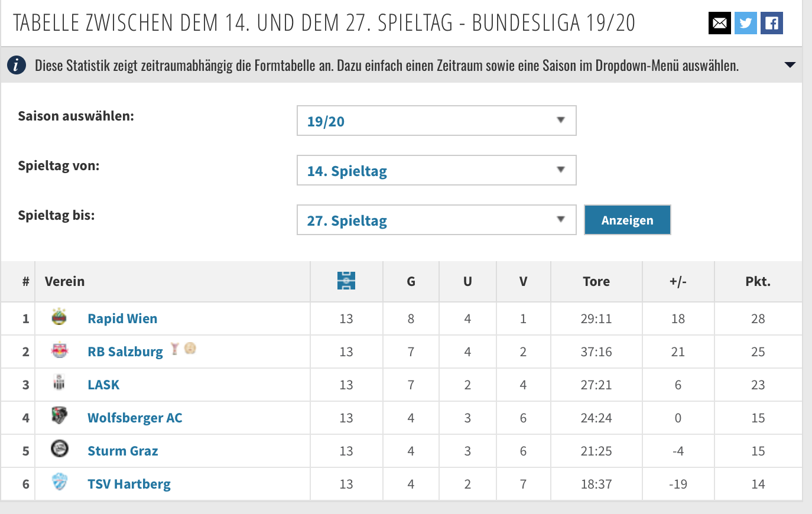Click the Sturm Graz club crest
Image resolution: width=812 pixels, height=514 pixels.
coord(59,449)
